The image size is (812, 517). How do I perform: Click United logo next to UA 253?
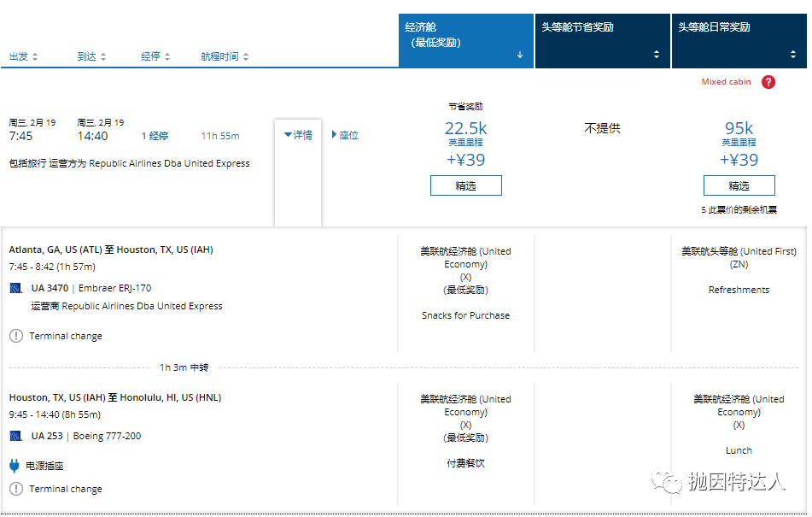pos(16,436)
